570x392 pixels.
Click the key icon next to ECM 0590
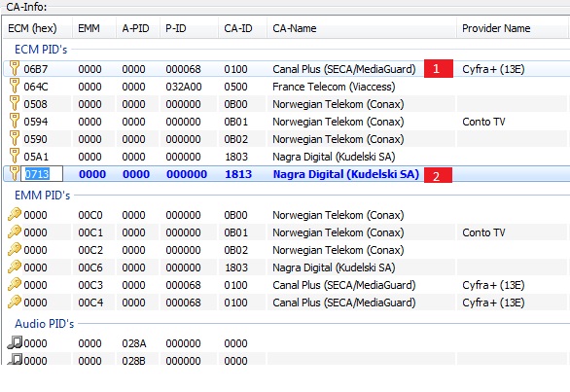pyautogui.click(x=15, y=138)
